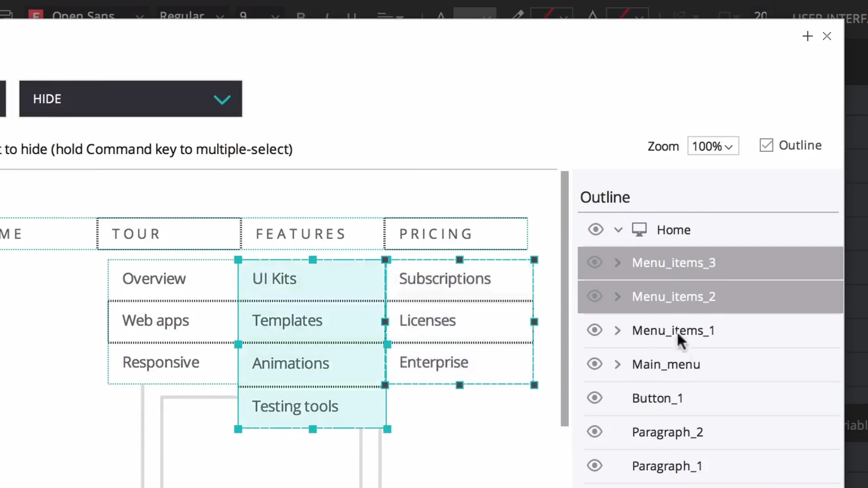This screenshot has width=868, height=488.
Task: Close the dialog with the X icon
Action: tap(827, 36)
